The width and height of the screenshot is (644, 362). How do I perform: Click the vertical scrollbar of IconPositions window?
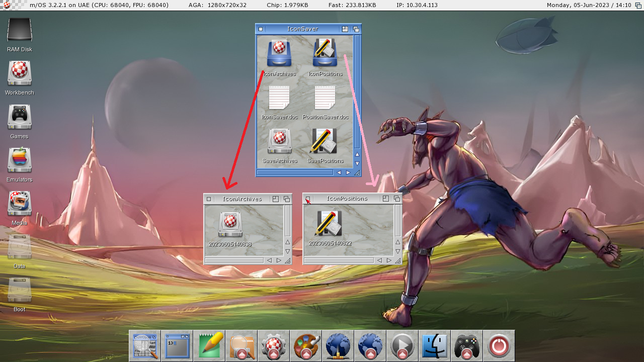(x=398, y=221)
